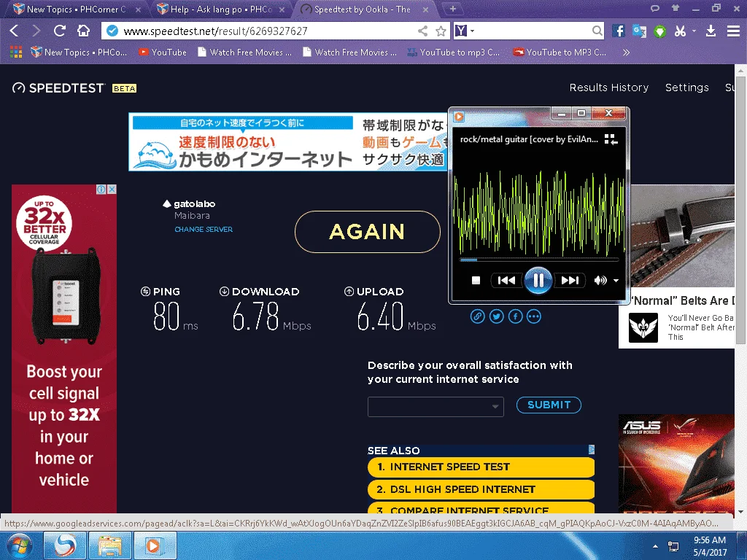The height and width of the screenshot is (560, 747).
Task: Open Windows Start menu
Action: point(19,545)
